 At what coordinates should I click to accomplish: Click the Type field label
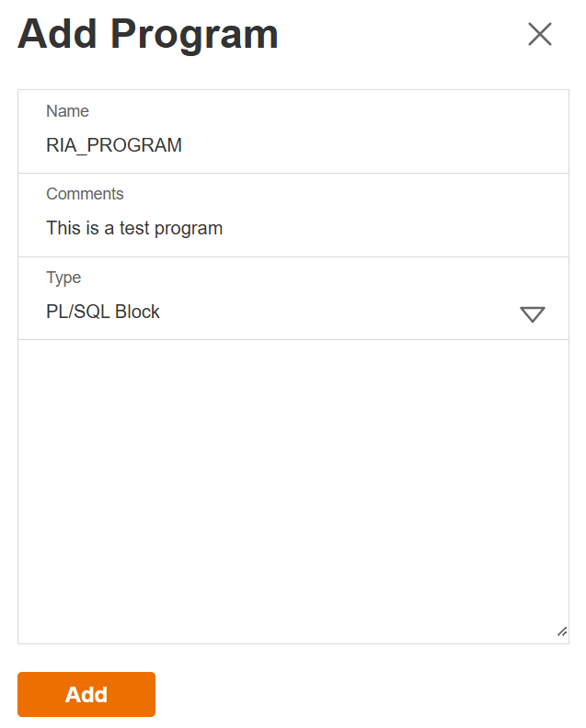(63, 278)
